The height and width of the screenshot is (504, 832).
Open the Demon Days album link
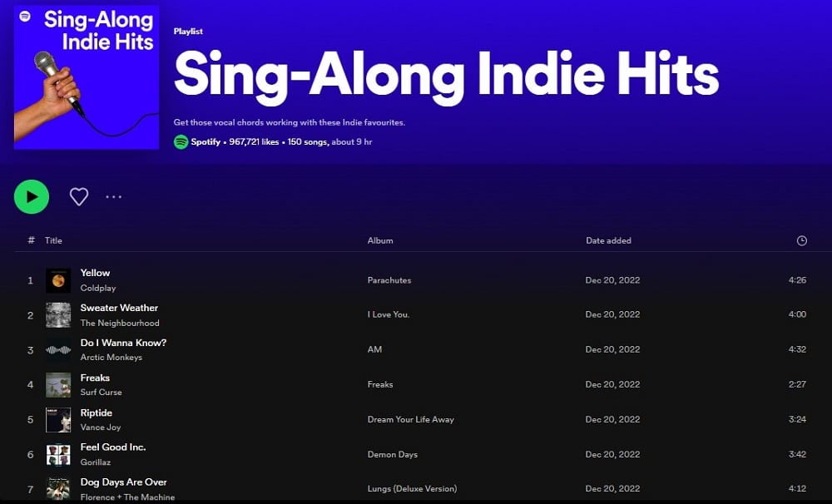point(393,455)
